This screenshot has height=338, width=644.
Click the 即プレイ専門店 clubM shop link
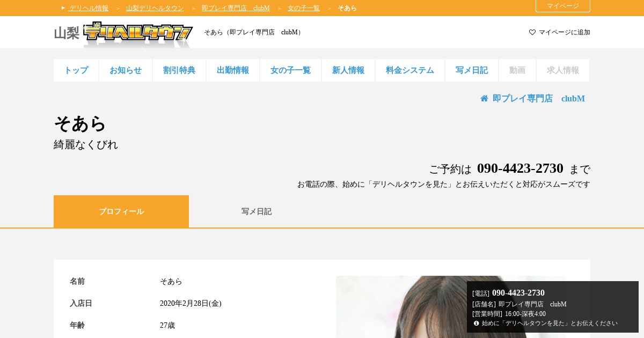(x=539, y=99)
